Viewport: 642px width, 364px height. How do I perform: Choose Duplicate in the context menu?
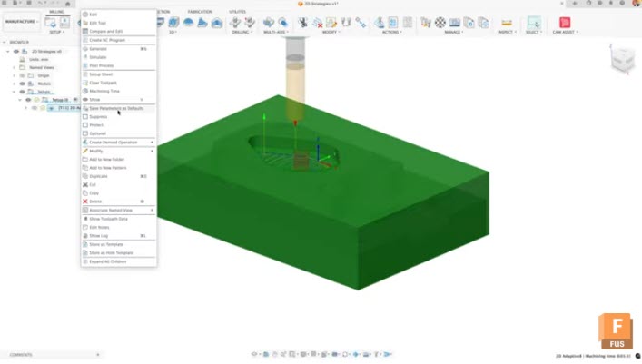[119, 176]
